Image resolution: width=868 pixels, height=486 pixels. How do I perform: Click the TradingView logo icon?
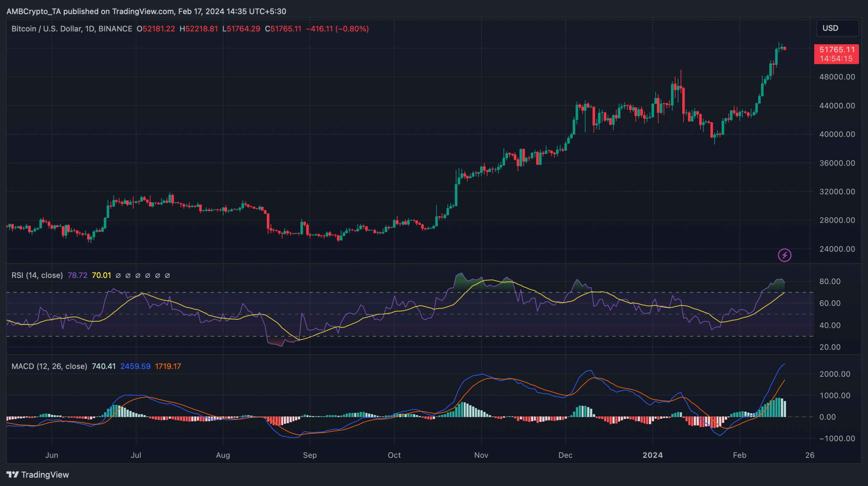pyautogui.click(x=13, y=474)
